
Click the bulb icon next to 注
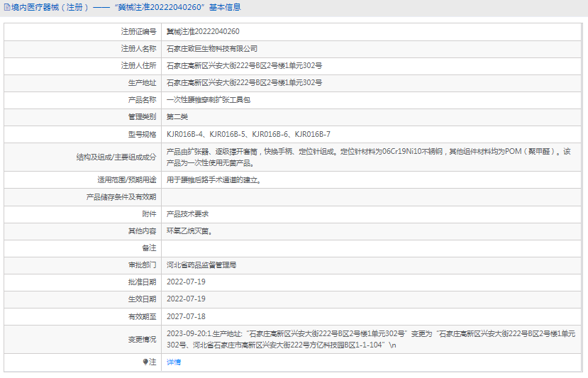[x=145, y=362]
